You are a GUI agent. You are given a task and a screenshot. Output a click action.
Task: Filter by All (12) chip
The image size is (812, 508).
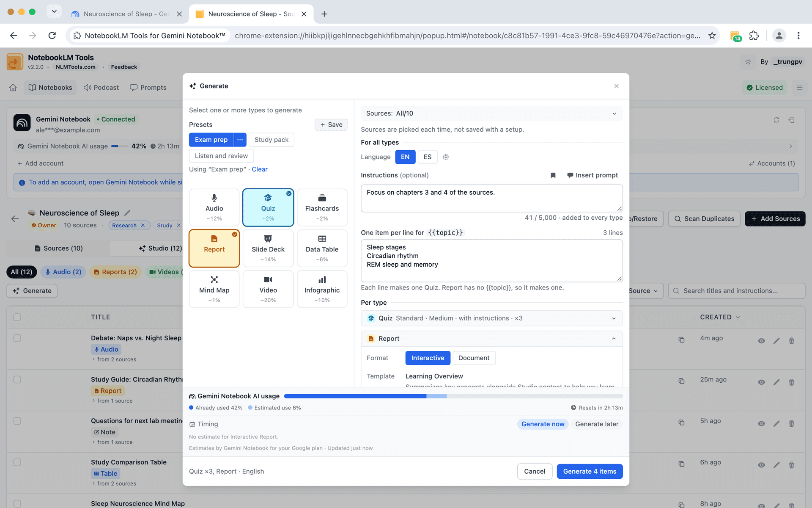tap(22, 272)
